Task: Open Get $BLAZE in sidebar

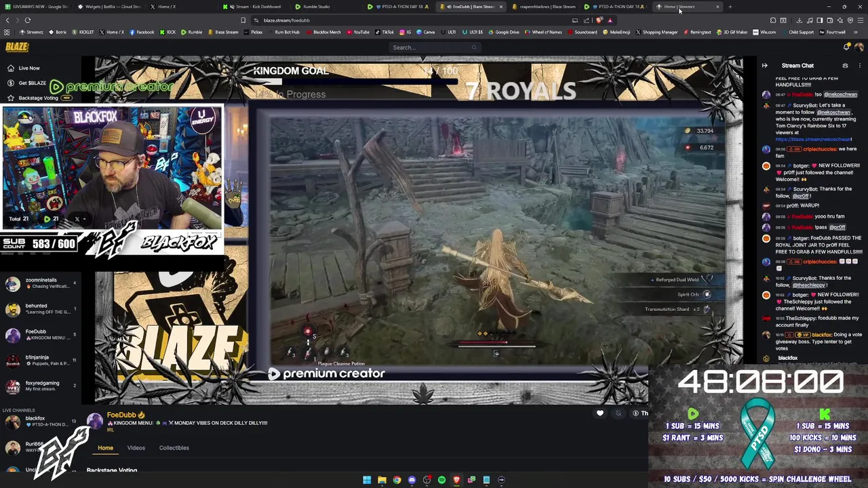Action: click(26, 83)
